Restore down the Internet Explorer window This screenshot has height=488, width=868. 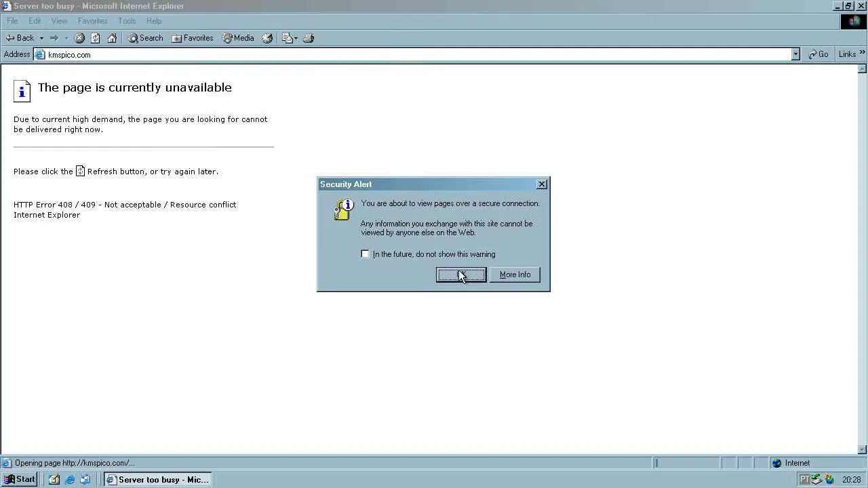pos(849,6)
